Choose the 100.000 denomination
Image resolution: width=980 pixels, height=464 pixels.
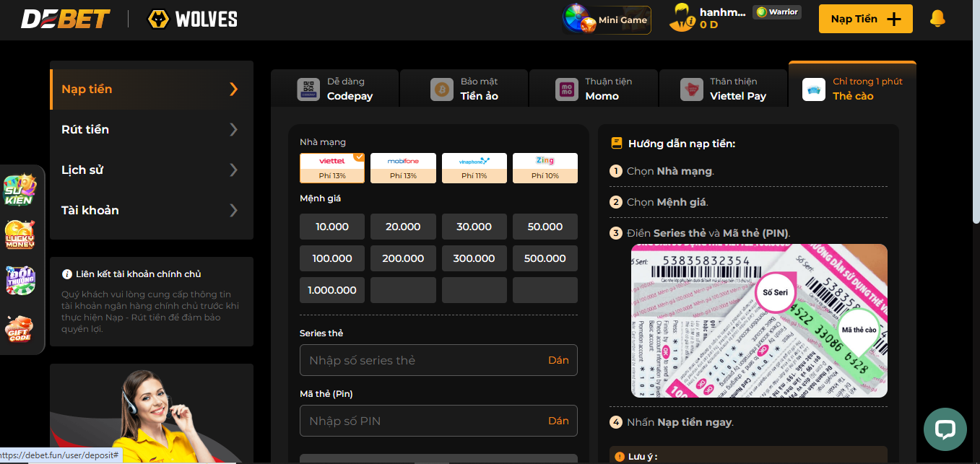pyautogui.click(x=332, y=258)
